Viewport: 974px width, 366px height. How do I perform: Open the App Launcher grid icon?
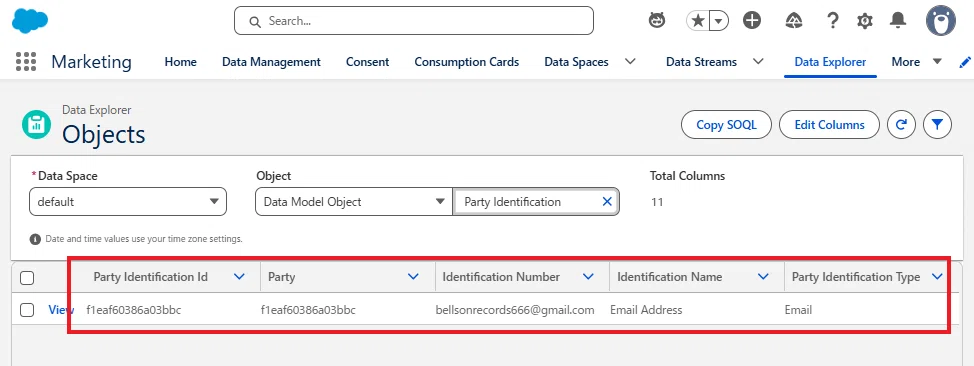click(25, 62)
